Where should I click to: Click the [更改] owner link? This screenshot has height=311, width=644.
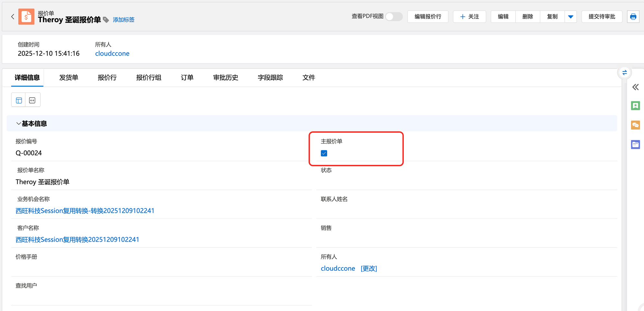(x=369, y=268)
